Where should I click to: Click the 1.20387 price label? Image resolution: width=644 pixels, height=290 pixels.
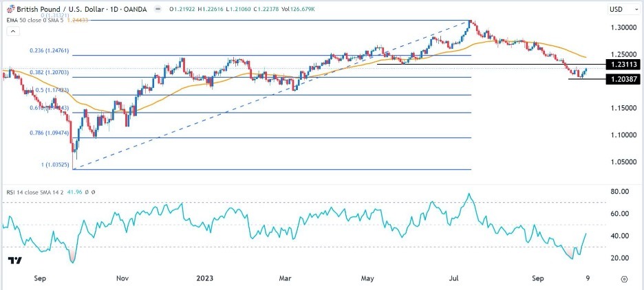[622, 79]
